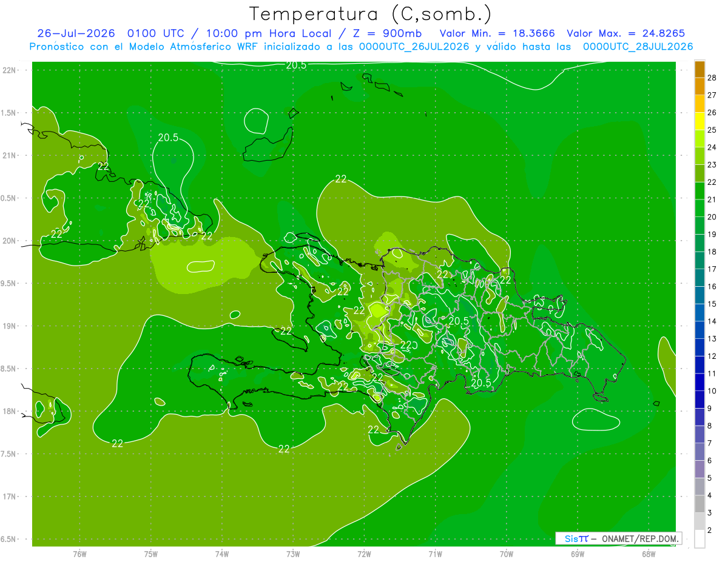Click the '75W' longitude axis label
Viewport: 728px width, 562px height.
pos(151,554)
